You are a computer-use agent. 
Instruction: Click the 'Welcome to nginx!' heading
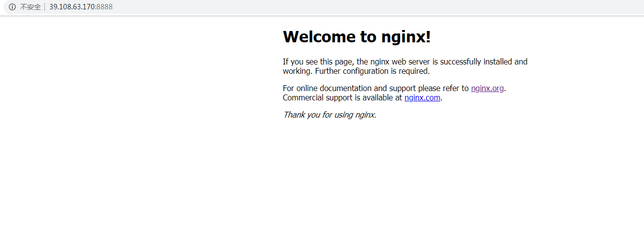click(x=357, y=37)
